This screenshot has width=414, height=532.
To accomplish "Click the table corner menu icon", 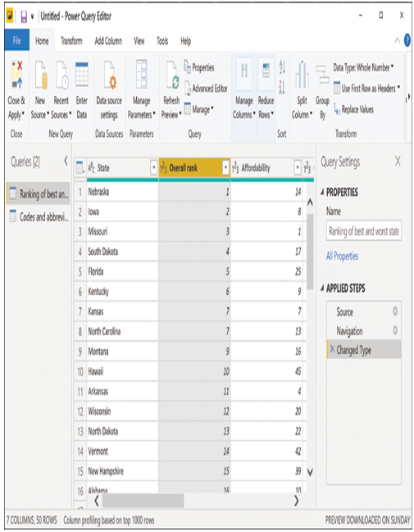I will tap(80, 167).
